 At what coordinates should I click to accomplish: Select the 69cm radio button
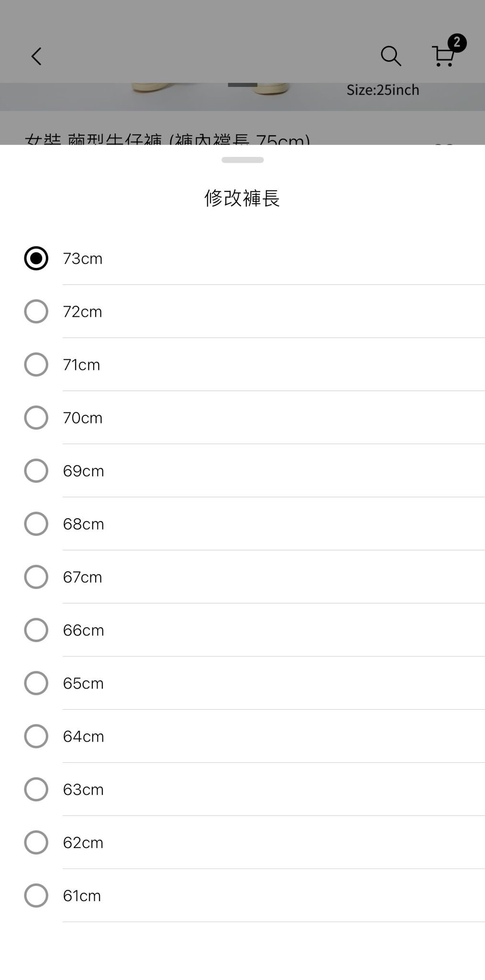(x=36, y=471)
